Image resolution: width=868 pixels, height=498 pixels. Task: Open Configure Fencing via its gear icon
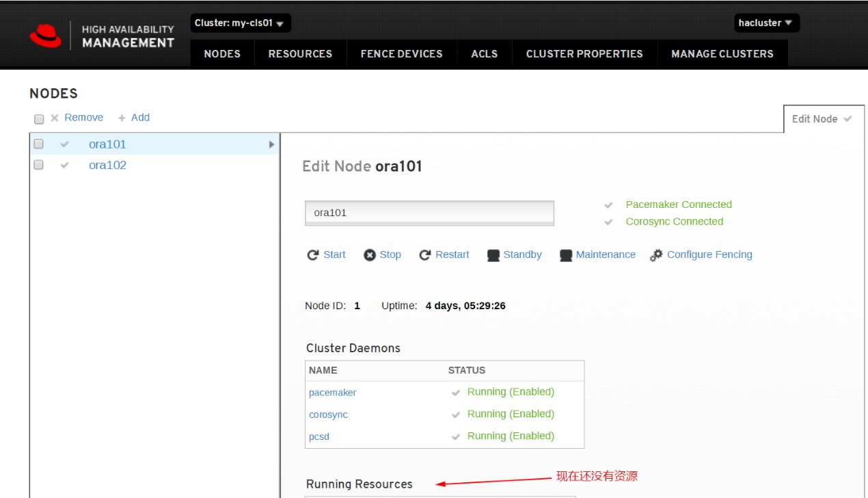[x=655, y=254]
